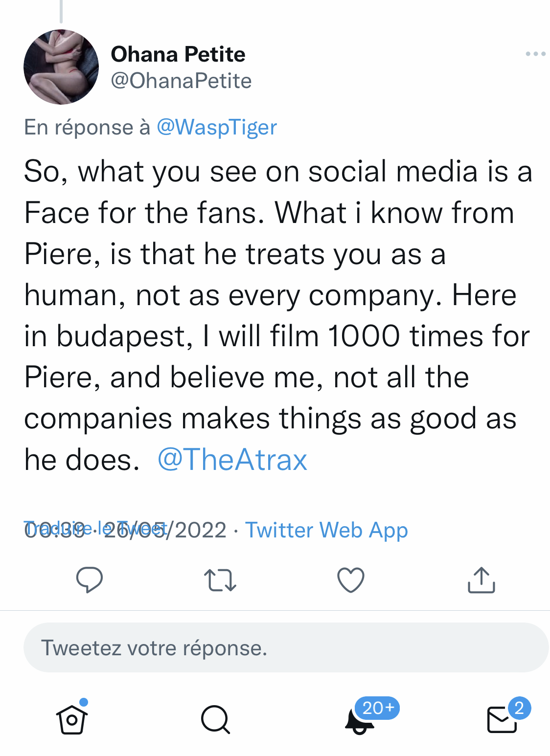Tap the 20+ notification count badge

click(x=377, y=708)
